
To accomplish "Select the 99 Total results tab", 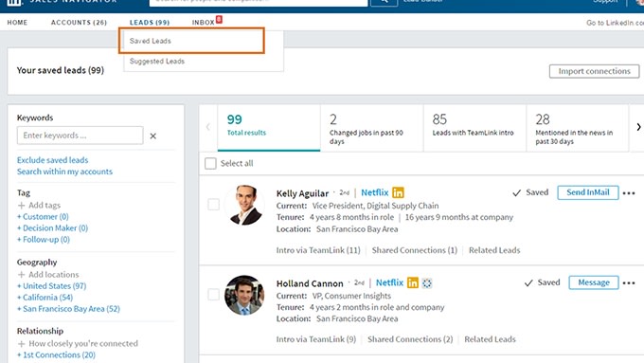I will click(269, 127).
